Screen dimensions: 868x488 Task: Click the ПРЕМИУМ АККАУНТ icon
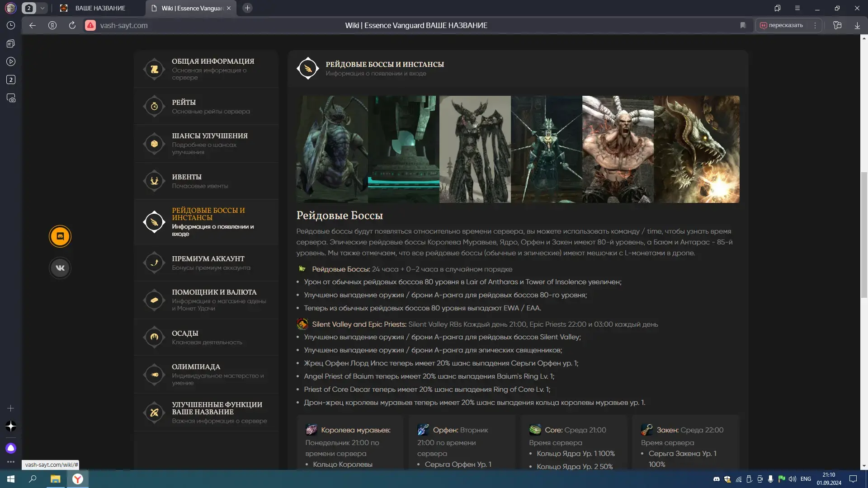pyautogui.click(x=154, y=263)
